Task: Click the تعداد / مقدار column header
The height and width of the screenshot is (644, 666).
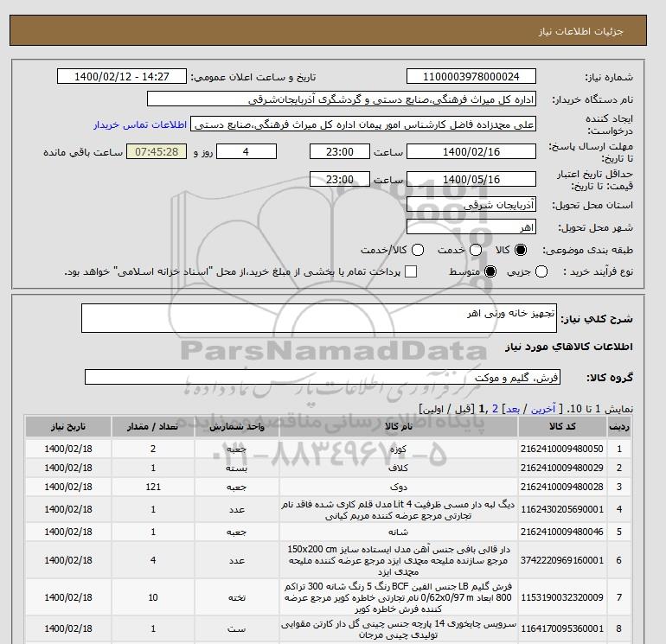Action: coord(153,427)
